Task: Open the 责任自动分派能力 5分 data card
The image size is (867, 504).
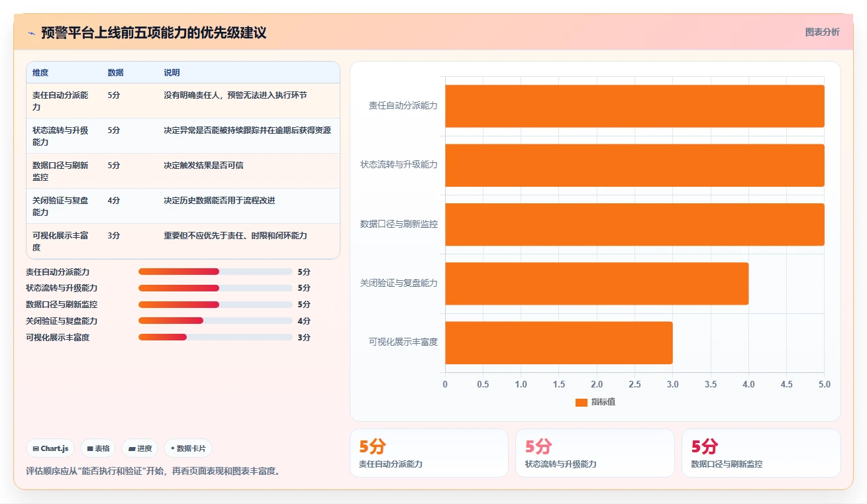Action: click(x=429, y=453)
